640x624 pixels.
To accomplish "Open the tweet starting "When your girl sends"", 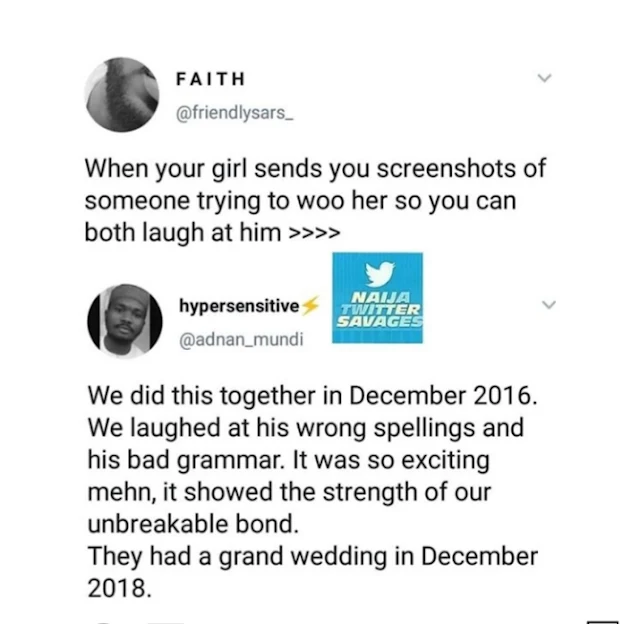I will coord(315,200).
